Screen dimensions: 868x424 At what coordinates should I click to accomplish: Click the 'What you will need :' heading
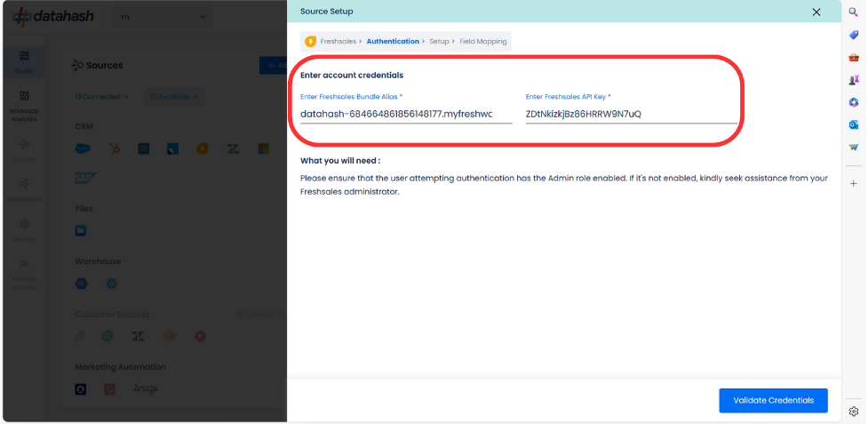pyautogui.click(x=340, y=161)
